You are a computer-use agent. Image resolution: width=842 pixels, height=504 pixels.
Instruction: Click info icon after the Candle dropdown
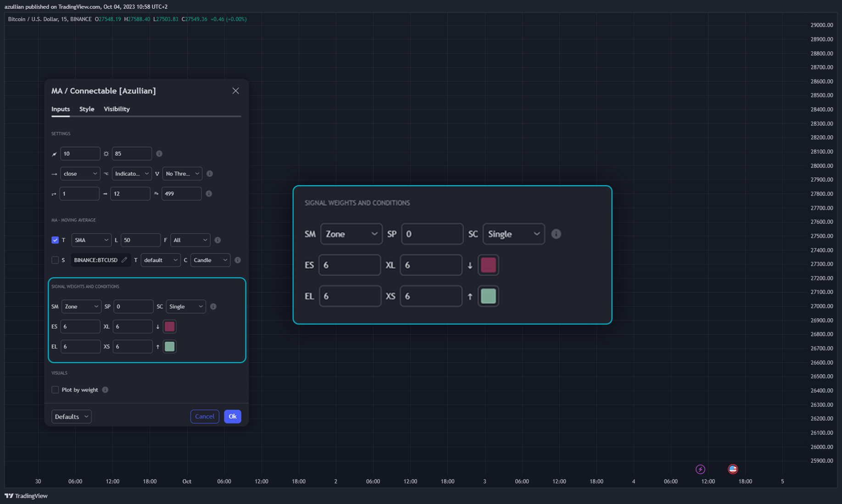tap(238, 260)
